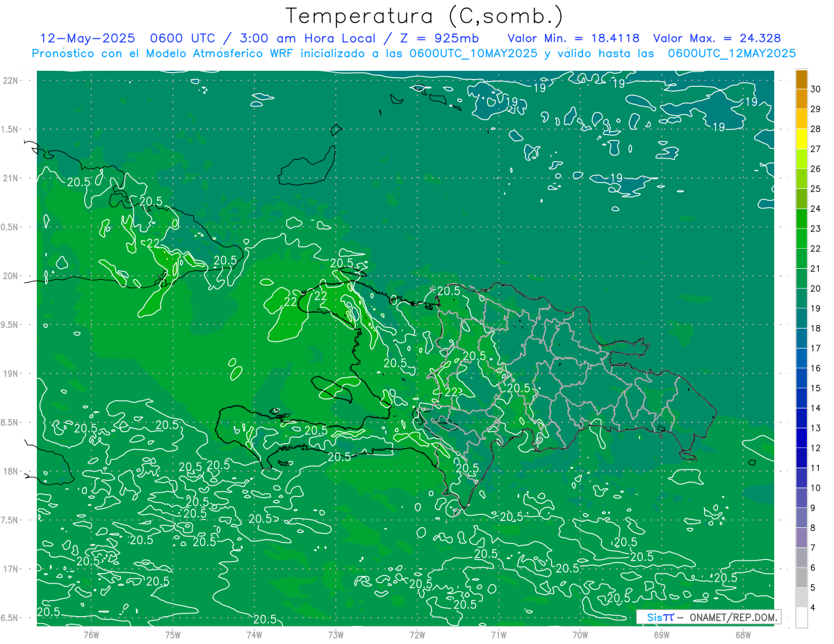Select 'Valor Min. = 18.4118' text
Screen dimensions: 834x644
573,38
